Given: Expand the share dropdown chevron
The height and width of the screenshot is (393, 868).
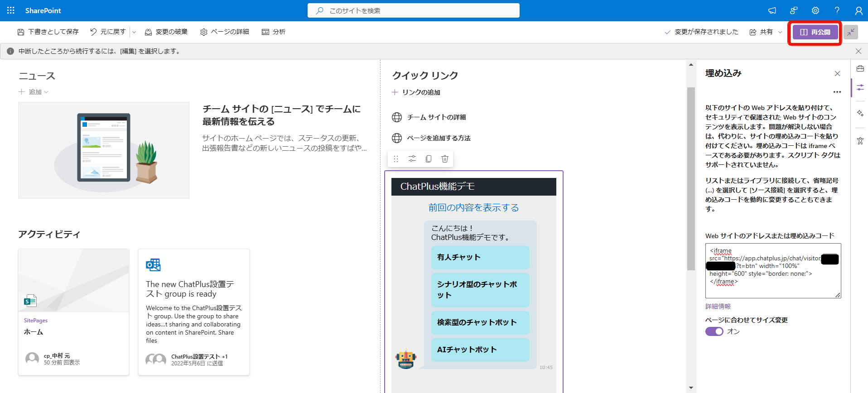Looking at the screenshot, I should click(x=780, y=32).
